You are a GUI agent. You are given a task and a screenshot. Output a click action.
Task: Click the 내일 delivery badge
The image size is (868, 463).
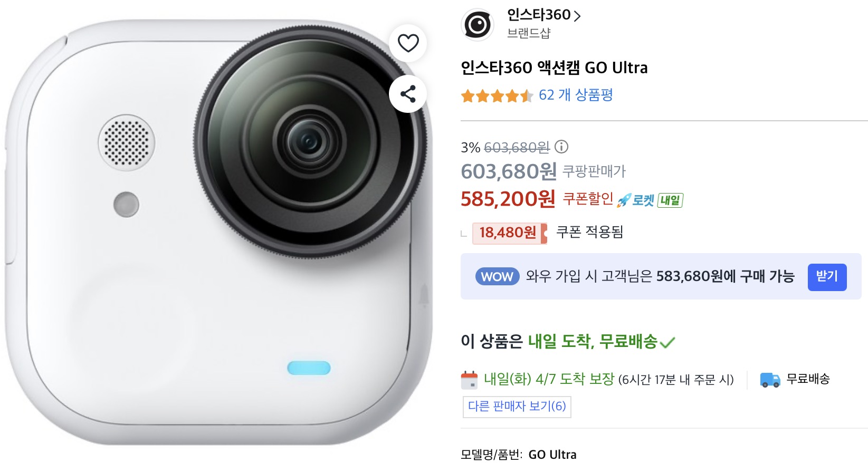click(x=670, y=200)
